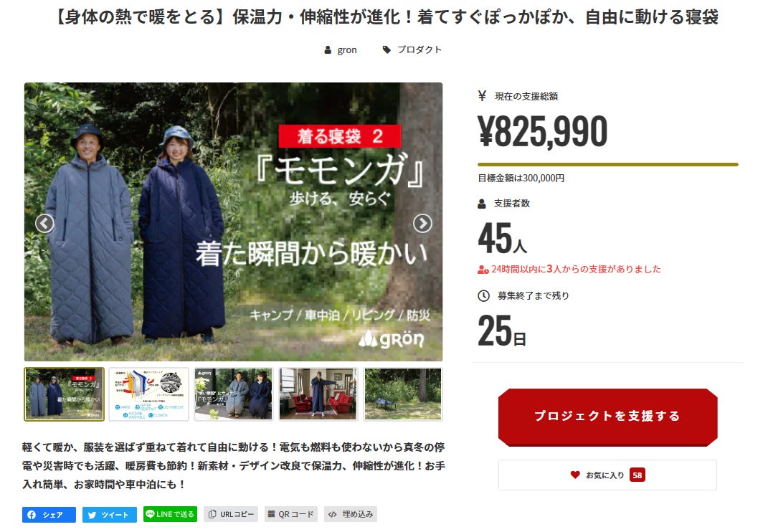
Task: Select the red sofa room thumbnail
Action: coord(318,394)
